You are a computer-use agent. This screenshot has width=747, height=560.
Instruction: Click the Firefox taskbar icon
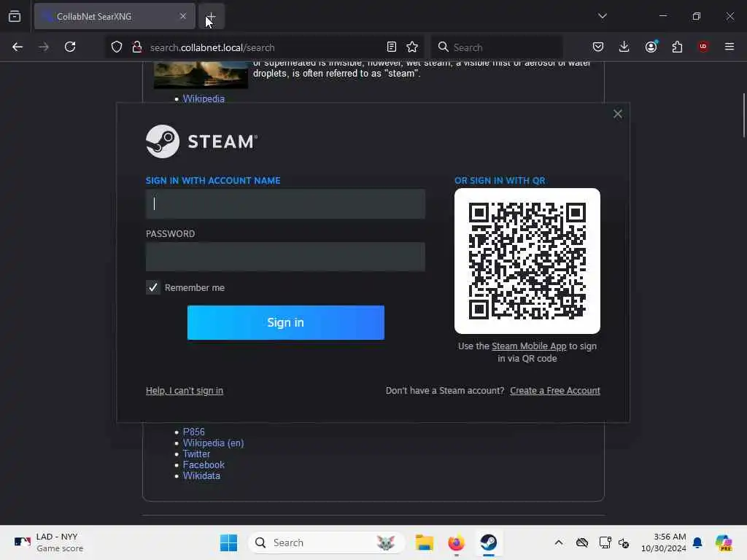(457, 542)
